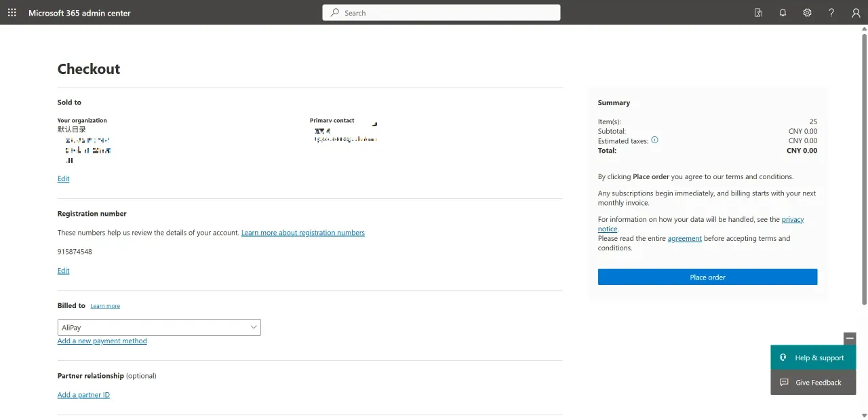Image resolution: width=868 pixels, height=420 pixels.
Task: Click the Checkout heading
Action: [x=89, y=69]
